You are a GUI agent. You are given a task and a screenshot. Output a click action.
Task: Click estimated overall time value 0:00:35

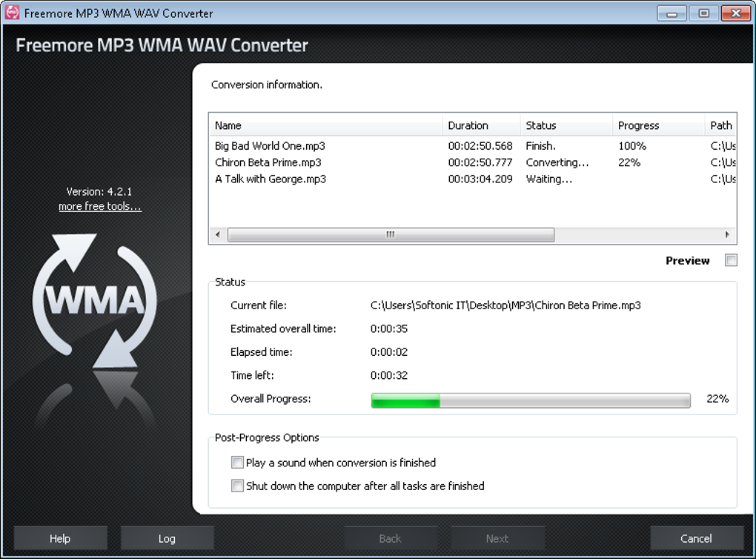click(388, 328)
